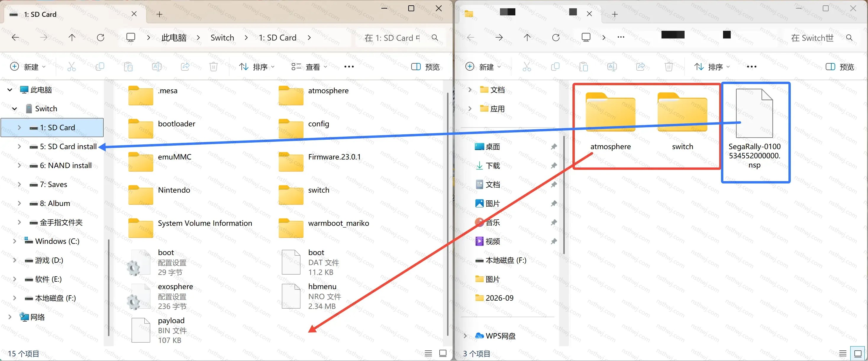Click Switch in the address breadcrumb
This screenshot has height=361, width=868.
(222, 37)
